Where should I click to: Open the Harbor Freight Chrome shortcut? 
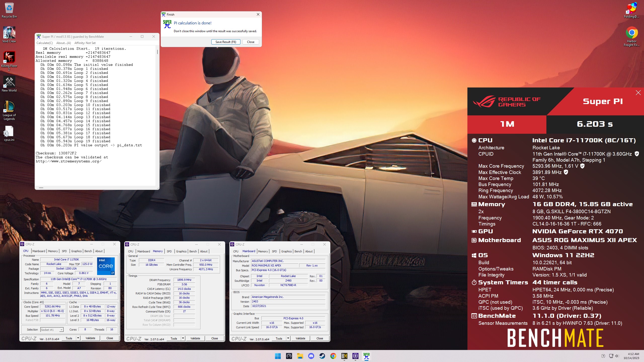(632, 36)
